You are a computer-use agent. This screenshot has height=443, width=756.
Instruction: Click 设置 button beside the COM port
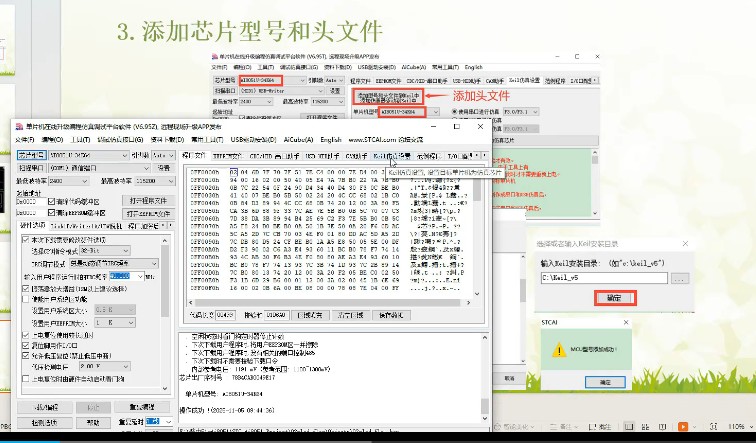pos(163,168)
